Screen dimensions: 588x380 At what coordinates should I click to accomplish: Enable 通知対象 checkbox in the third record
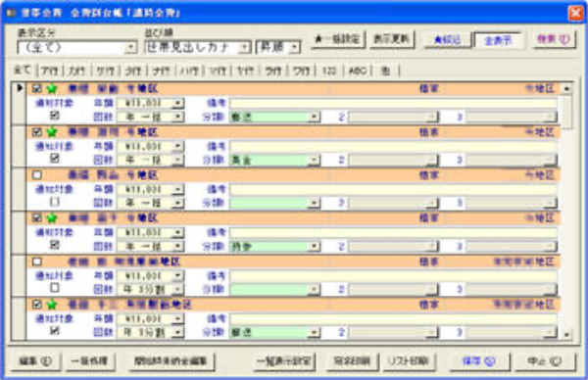tap(55, 202)
